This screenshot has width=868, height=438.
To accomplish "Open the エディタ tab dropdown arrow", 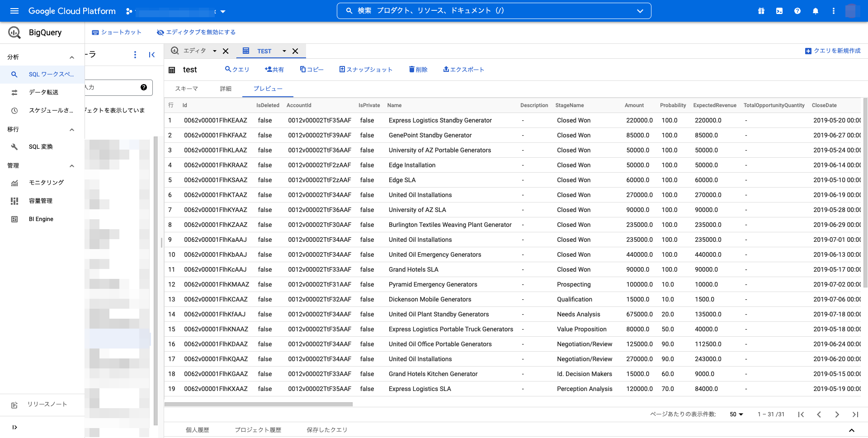I will coord(215,51).
